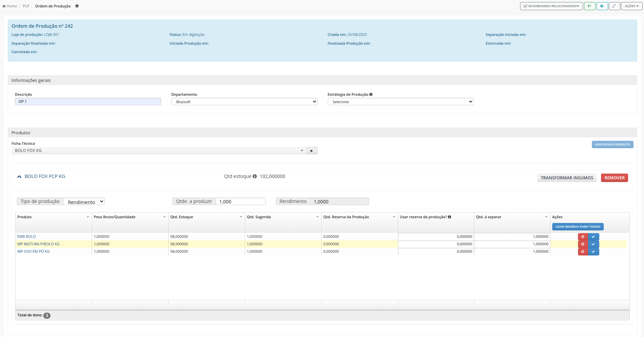
Task: Collapse the BOLO FOX PCP KG section chevron
Action: [19, 177]
